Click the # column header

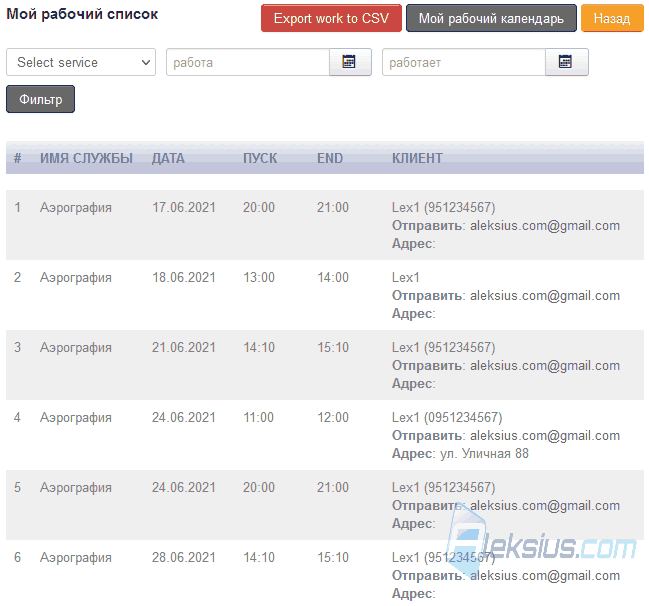pyautogui.click(x=17, y=158)
